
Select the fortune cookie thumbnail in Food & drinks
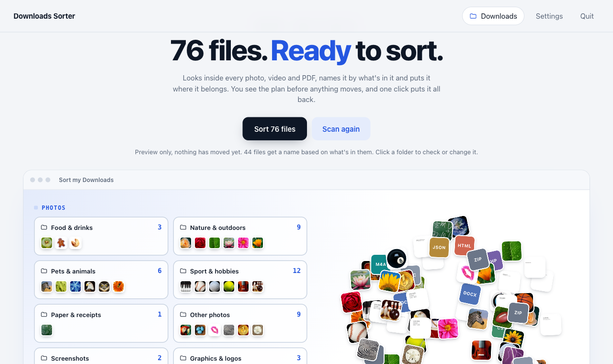(76, 243)
